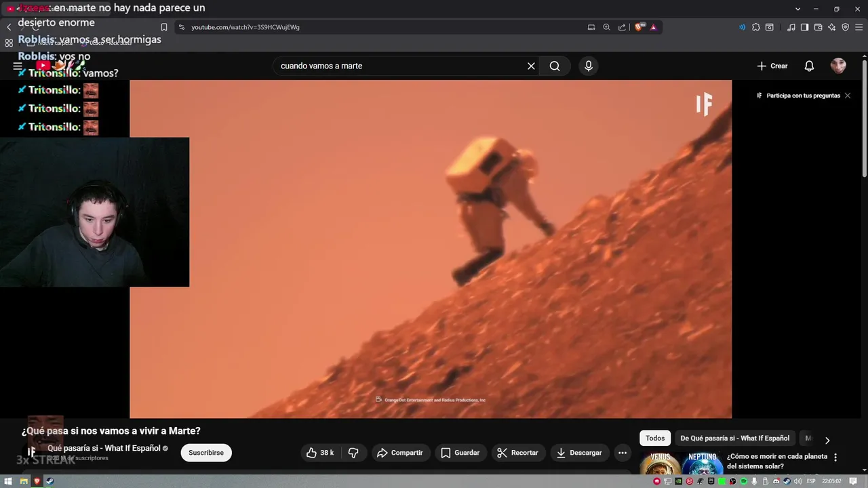Open the video title '¿Qué pasa si nos vamos a vivir a Marte?'
Viewport: 868px width, 488px height.
[x=111, y=431]
